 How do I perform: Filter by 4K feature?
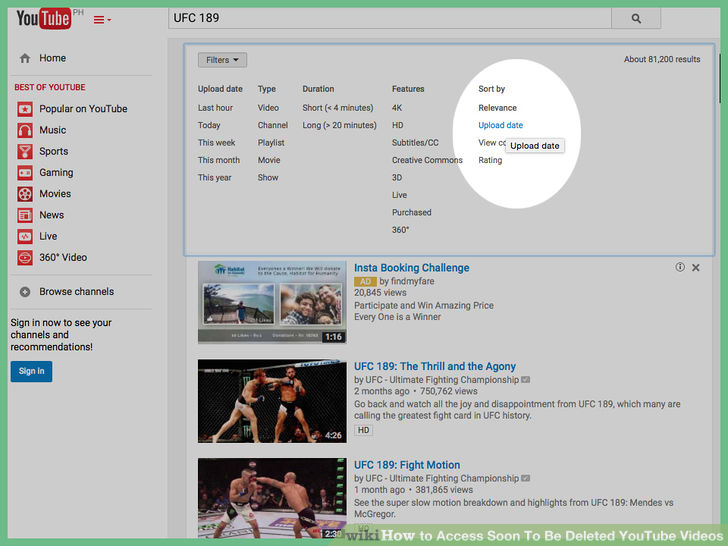pos(397,108)
